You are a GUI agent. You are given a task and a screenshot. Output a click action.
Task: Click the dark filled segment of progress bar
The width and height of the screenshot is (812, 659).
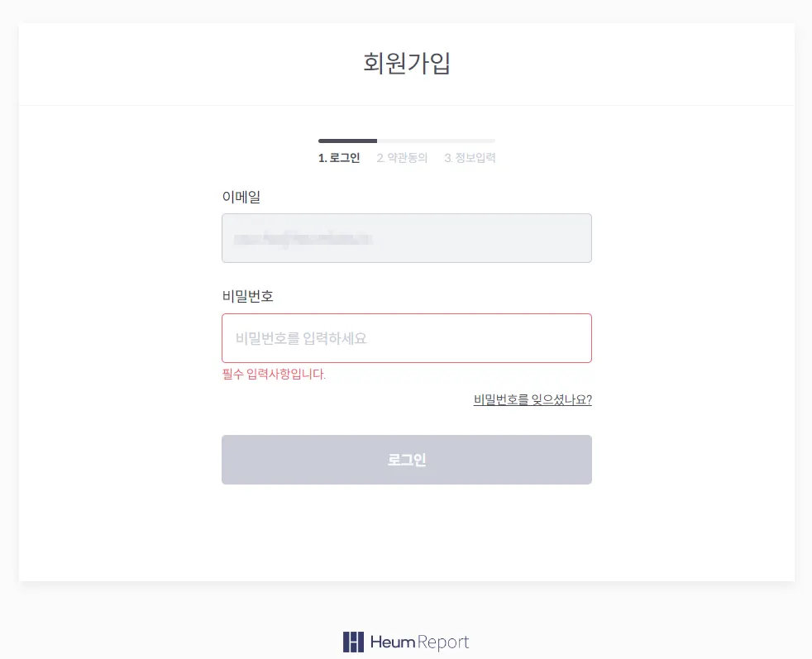(x=347, y=141)
